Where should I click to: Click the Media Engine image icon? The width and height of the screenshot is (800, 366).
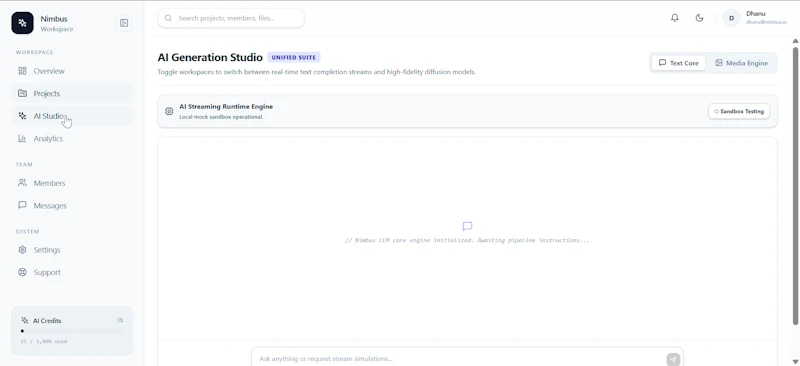(x=718, y=63)
